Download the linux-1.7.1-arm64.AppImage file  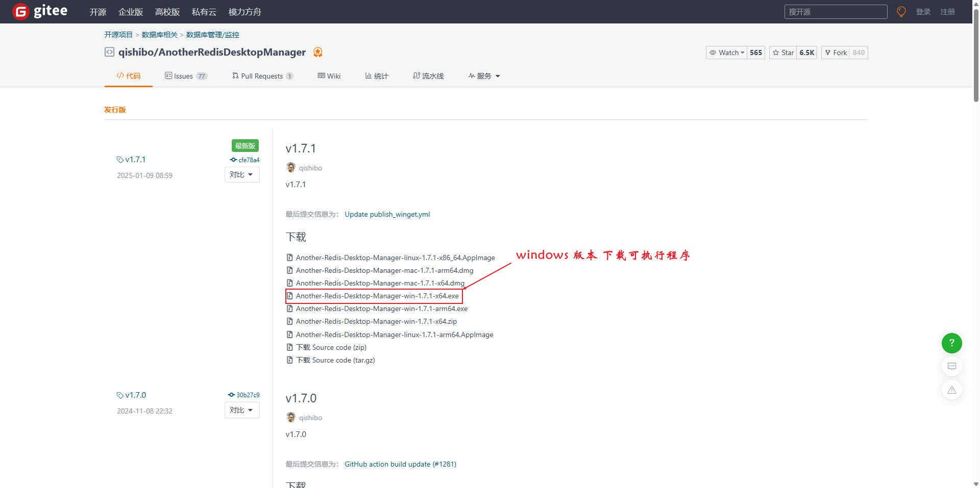click(x=395, y=335)
